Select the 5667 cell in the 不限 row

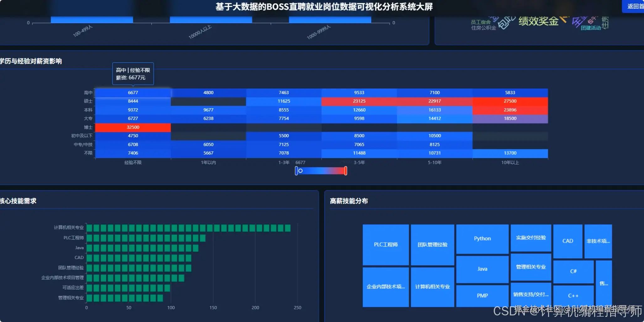click(209, 153)
